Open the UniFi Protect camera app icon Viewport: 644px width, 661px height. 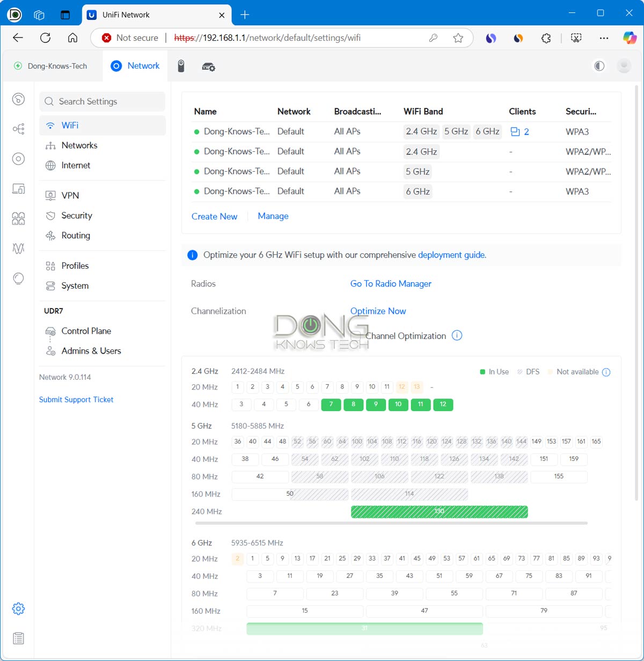point(181,66)
